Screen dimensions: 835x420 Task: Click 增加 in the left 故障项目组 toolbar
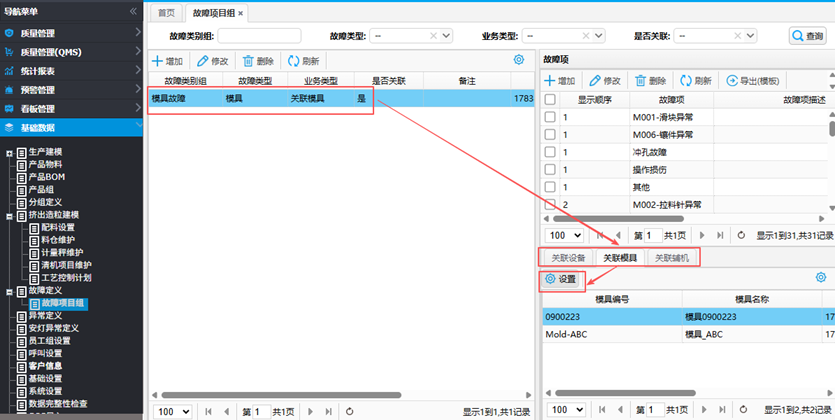tap(167, 61)
